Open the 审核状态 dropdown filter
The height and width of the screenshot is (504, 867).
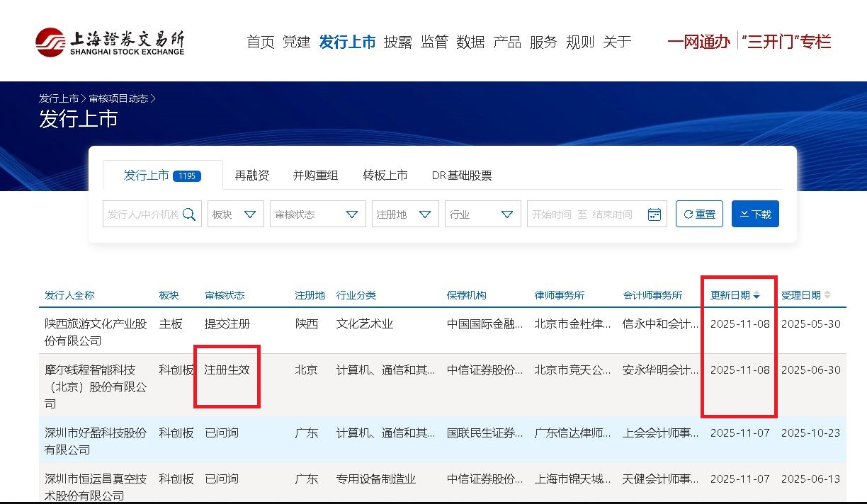pos(318,214)
